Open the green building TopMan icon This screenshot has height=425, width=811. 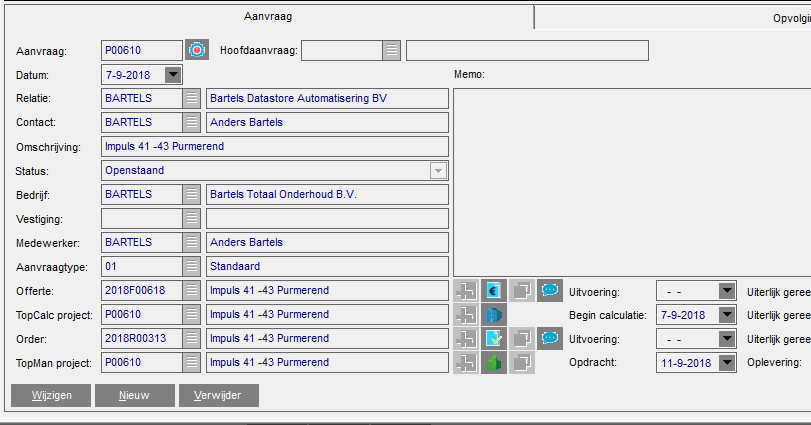[494, 362]
